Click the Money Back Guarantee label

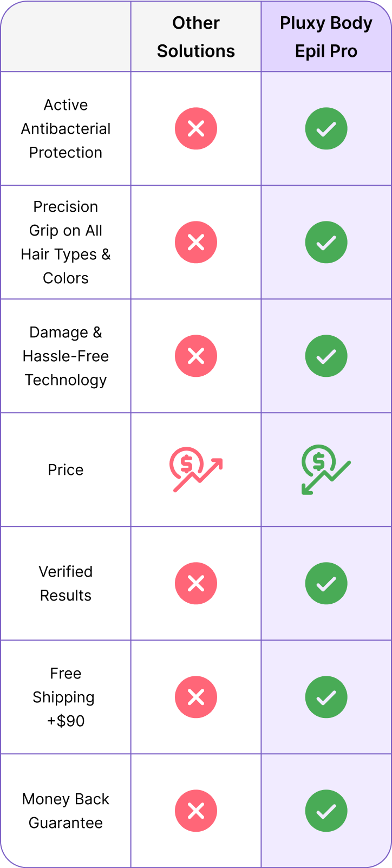66,811
